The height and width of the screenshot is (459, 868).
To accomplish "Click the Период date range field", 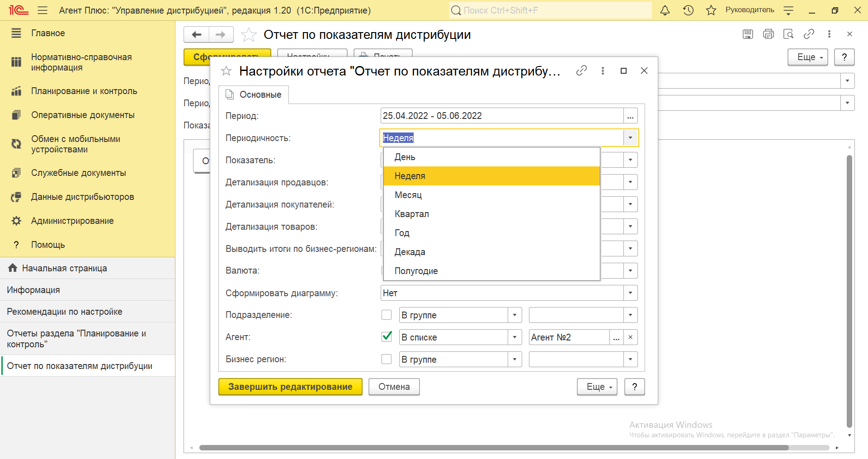I will [502, 116].
